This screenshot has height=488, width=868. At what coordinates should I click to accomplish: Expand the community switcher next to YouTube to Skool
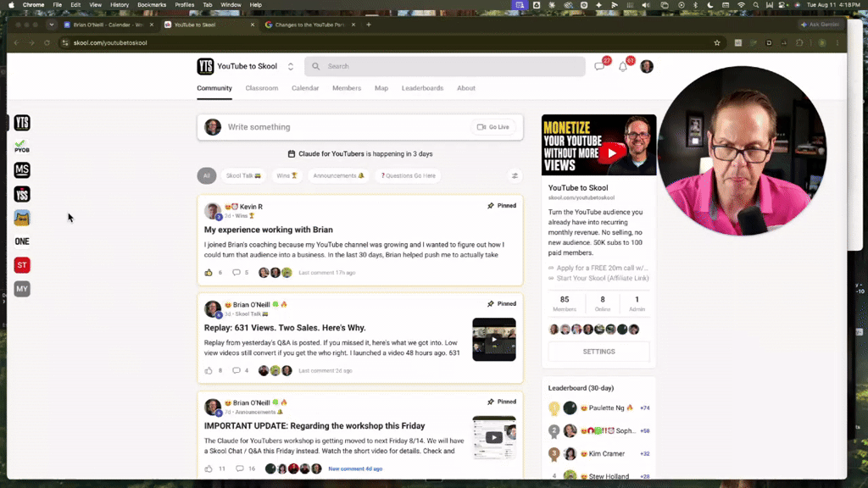[x=291, y=66]
